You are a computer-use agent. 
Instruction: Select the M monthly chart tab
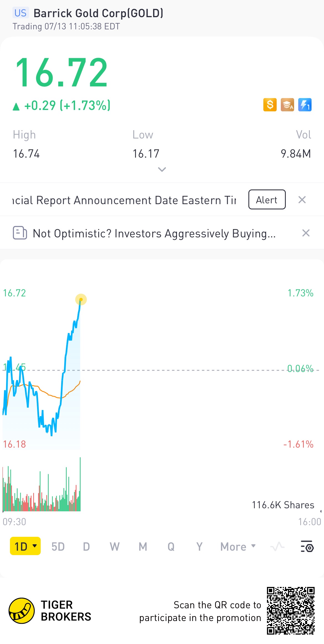pos(143,546)
